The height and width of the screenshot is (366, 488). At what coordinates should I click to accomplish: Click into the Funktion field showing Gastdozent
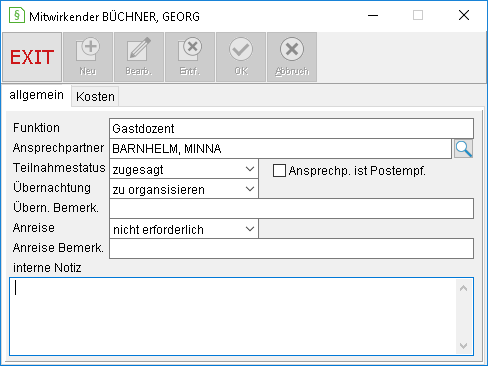click(x=291, y=128)
